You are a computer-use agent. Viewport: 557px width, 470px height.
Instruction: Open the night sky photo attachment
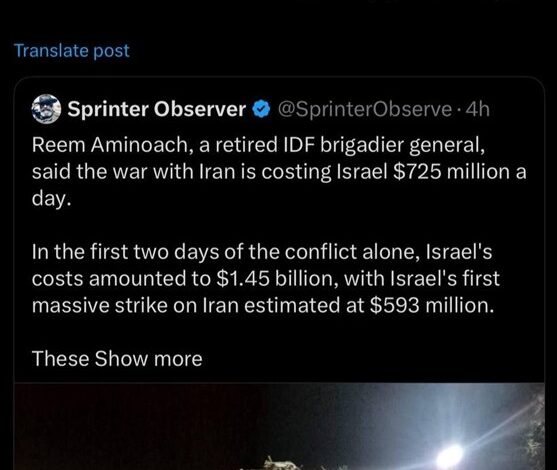(279, 426)
